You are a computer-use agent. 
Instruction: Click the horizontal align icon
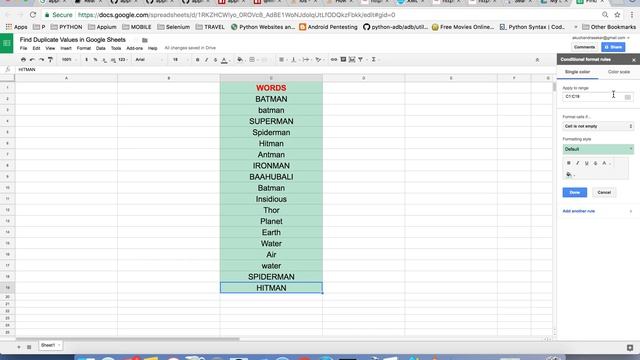[x=281, y=60]
